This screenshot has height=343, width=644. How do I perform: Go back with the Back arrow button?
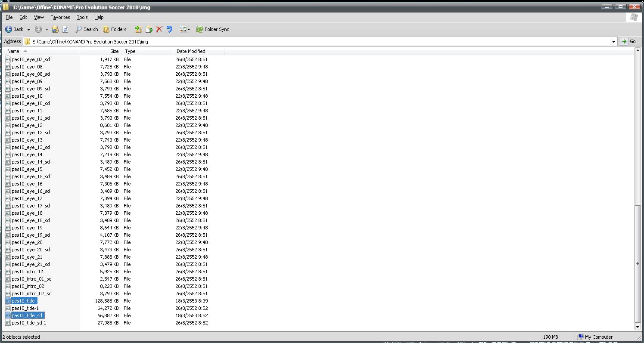tap(14, 29)
